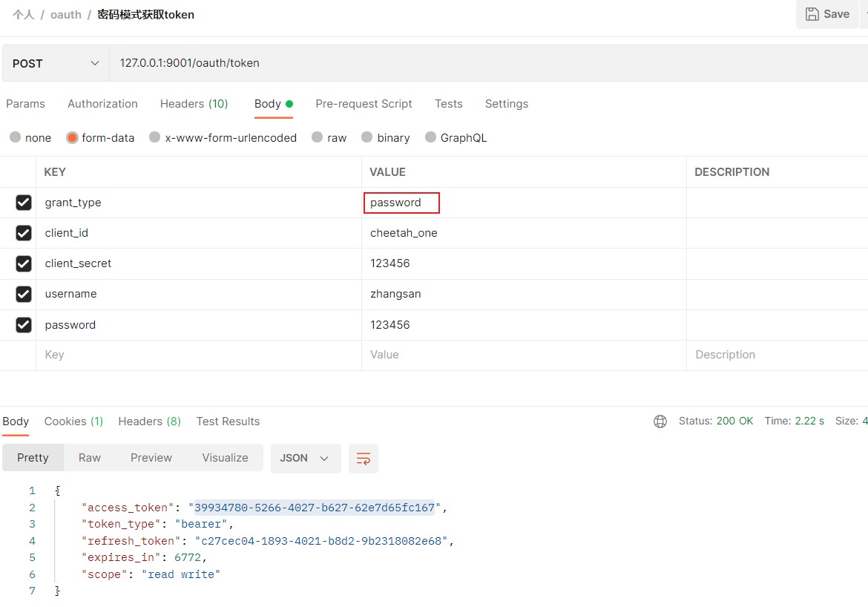
Task: Click the request URL field
Action: (488, 63)
